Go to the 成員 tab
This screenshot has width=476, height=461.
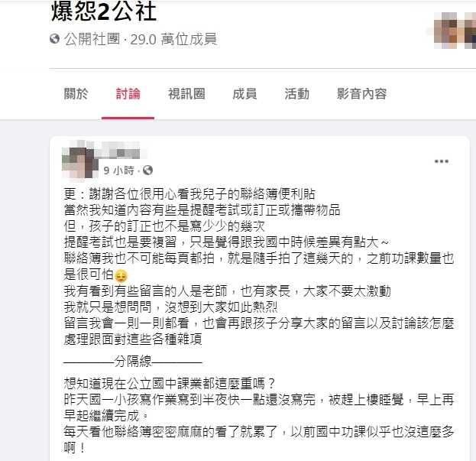click(x=244, y=94)
